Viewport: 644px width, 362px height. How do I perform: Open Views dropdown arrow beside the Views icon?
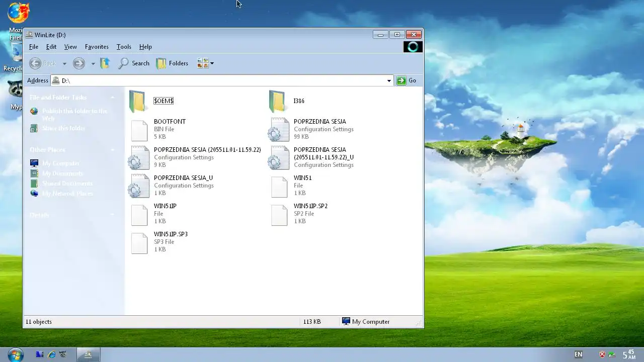(x=212, y=63)
